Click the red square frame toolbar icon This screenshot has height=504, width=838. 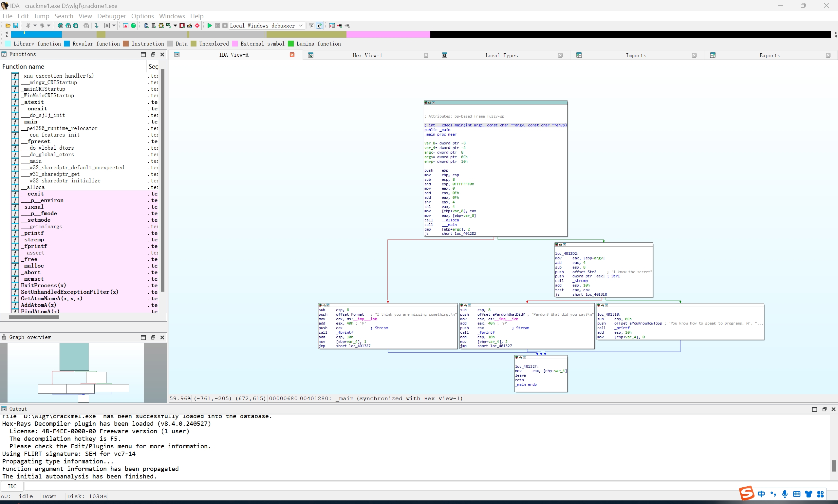click(x=182, y=26)
